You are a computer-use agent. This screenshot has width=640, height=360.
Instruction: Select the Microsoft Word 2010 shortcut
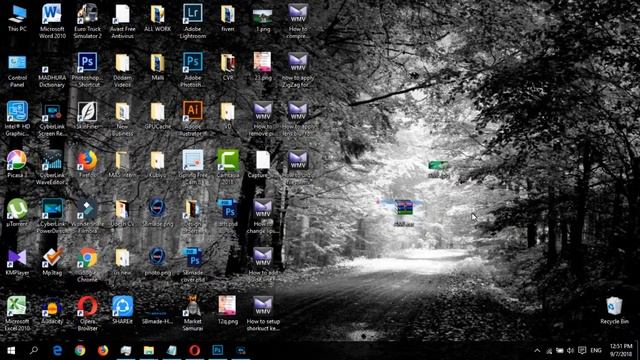pos(52,21)
